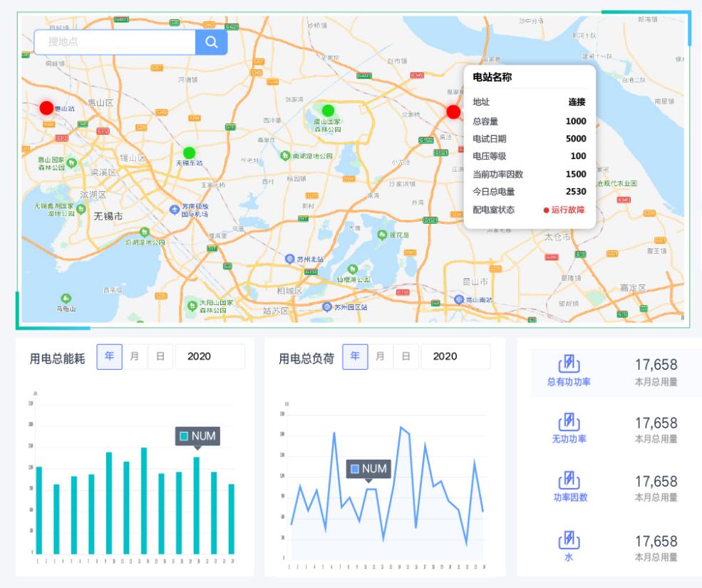Screen dimensions: 702x588
Task: Select the 年 tab in 用电总负荷
Action: click(355, 356)
